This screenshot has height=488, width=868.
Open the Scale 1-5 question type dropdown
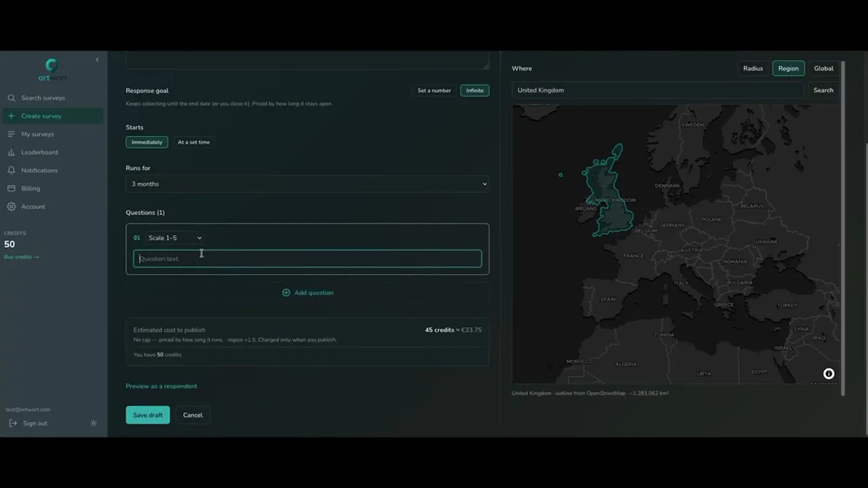tap(175, 238)
